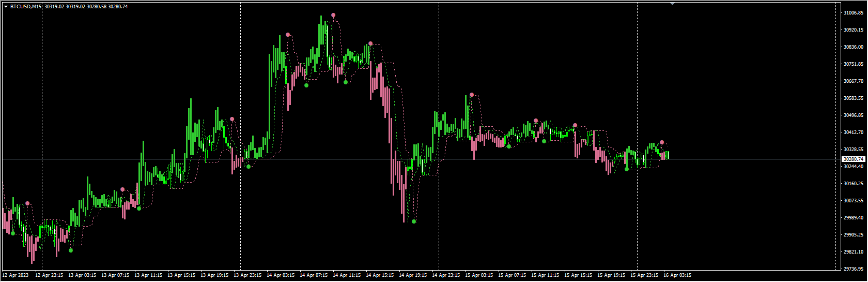Viewport: 868px width, 282px height.
Task: Click time axis label 15 Apr 23:15
Action: pyautogui.click(x=644, y=275)
